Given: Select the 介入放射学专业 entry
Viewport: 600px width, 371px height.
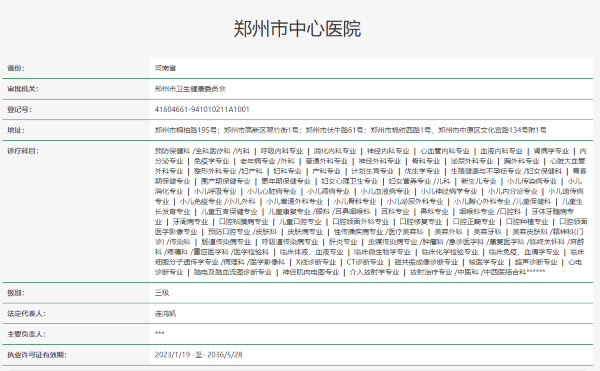Looking at the screenshot, I should (374, 272).
